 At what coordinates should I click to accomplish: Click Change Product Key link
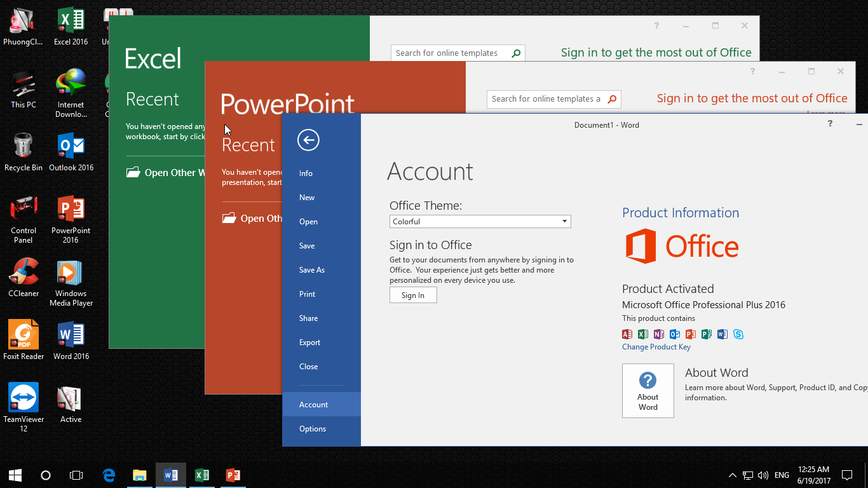coord(656,347)
